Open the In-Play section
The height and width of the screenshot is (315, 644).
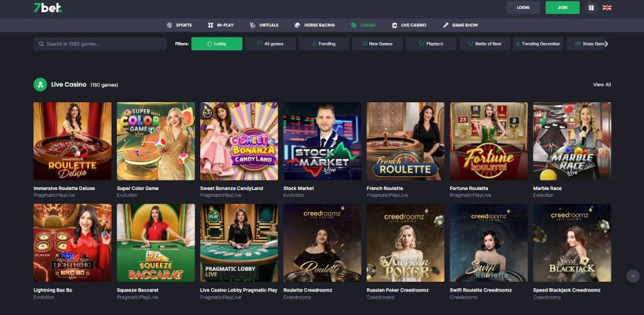pyautogui.click(x=221, y=25)
